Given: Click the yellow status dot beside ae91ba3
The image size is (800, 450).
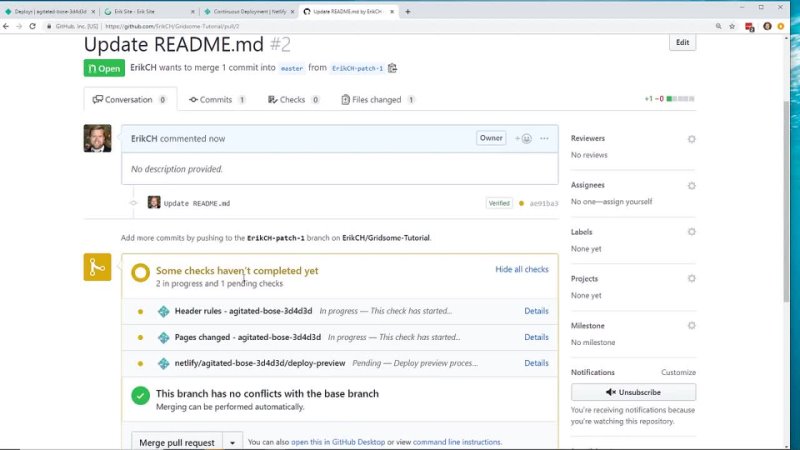Looking at the screenshot, I should [x=521, y=203].
